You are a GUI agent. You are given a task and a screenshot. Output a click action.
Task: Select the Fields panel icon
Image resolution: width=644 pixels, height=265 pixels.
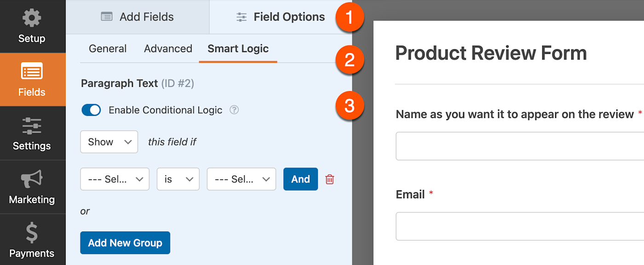click(x=32, y=72)
